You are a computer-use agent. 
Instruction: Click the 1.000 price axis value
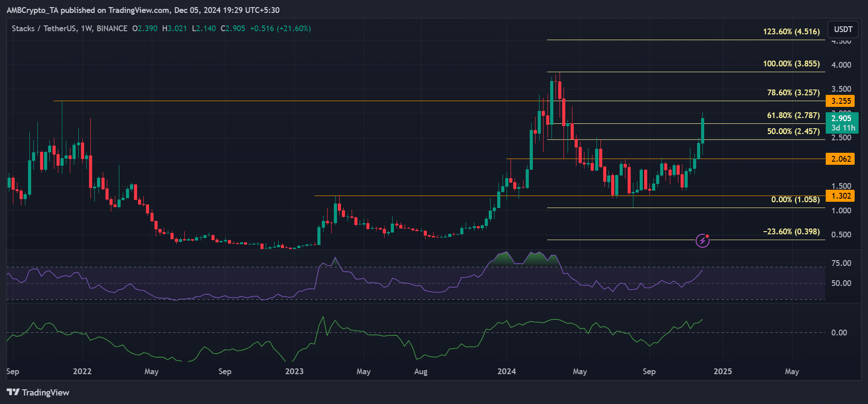click(841, 211)
